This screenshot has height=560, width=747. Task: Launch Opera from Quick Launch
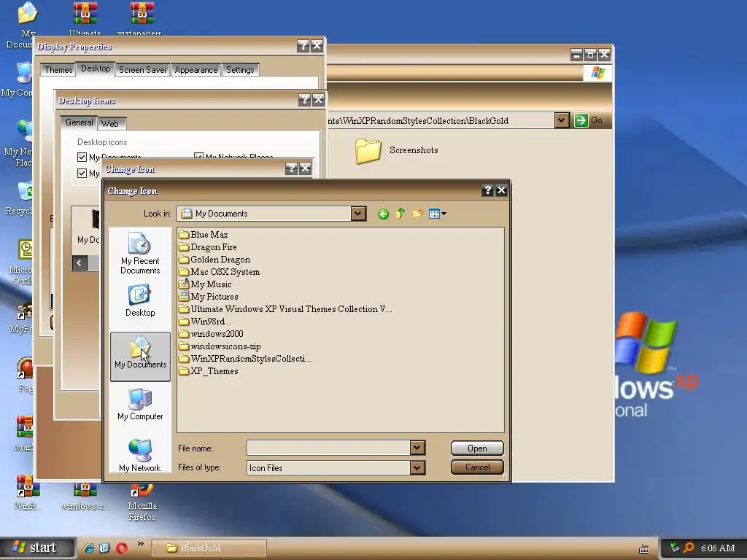pos(122,548)
